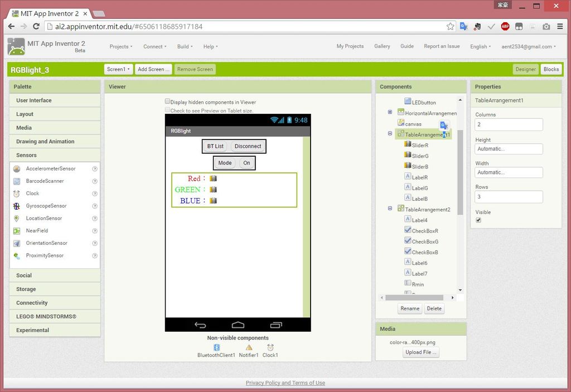The image size is (571, 392).
Task: Select the OrientationSensor icon
Action: tap(17, 243)
